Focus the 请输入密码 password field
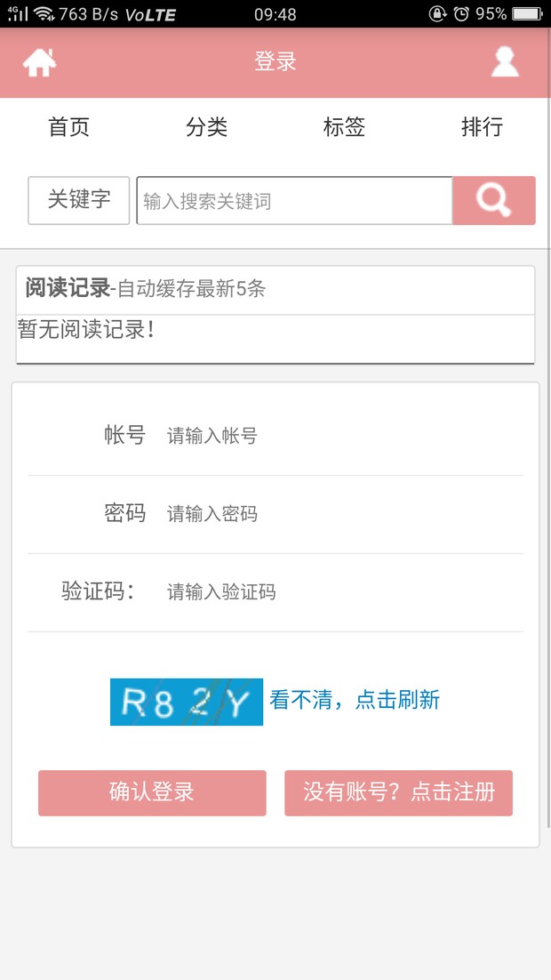 344,514
